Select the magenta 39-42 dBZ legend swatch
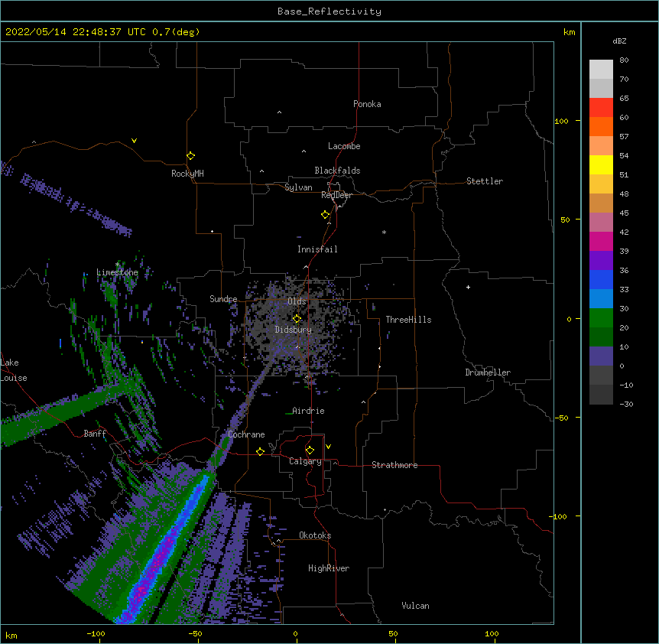The width and height of the screenshot is (659, 644). click(601, 241)
